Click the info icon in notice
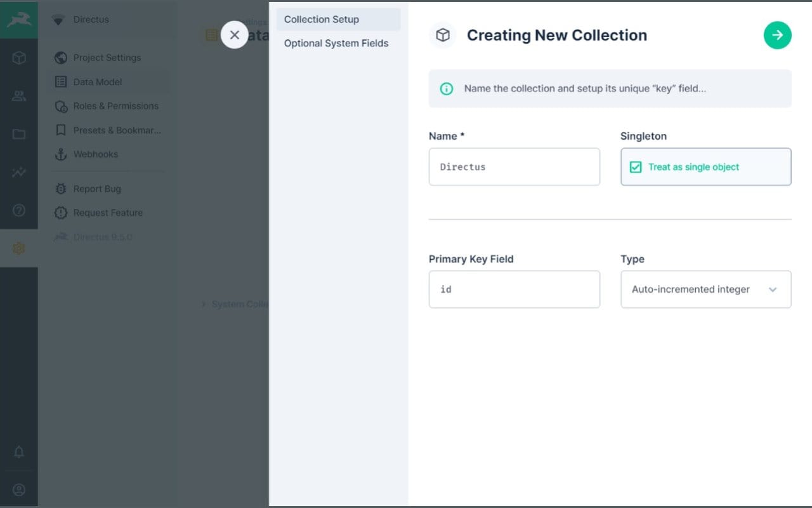 click(x=447, y=89)
